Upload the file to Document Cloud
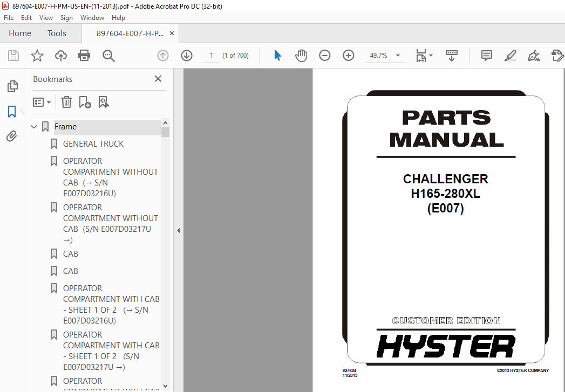565x392 pixels. point(60,56)
